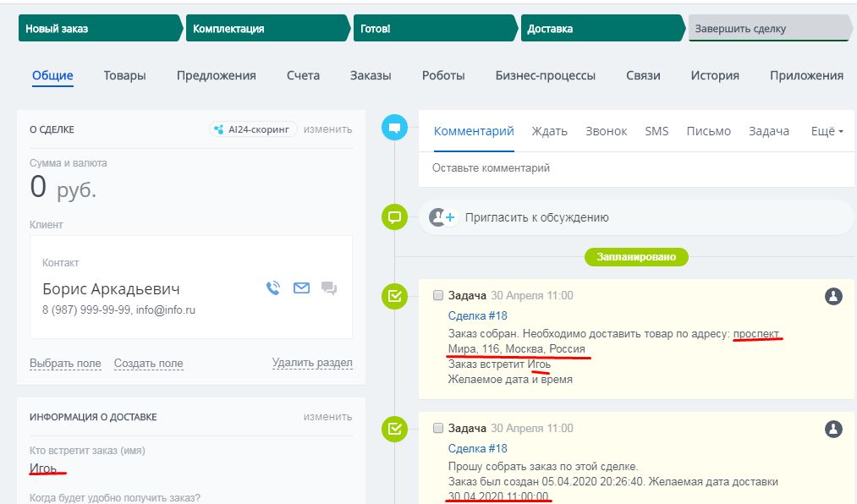Click the email envelope icon in contact card
The height and width of the screenshot is (504, 857).
tap(301, 288)
